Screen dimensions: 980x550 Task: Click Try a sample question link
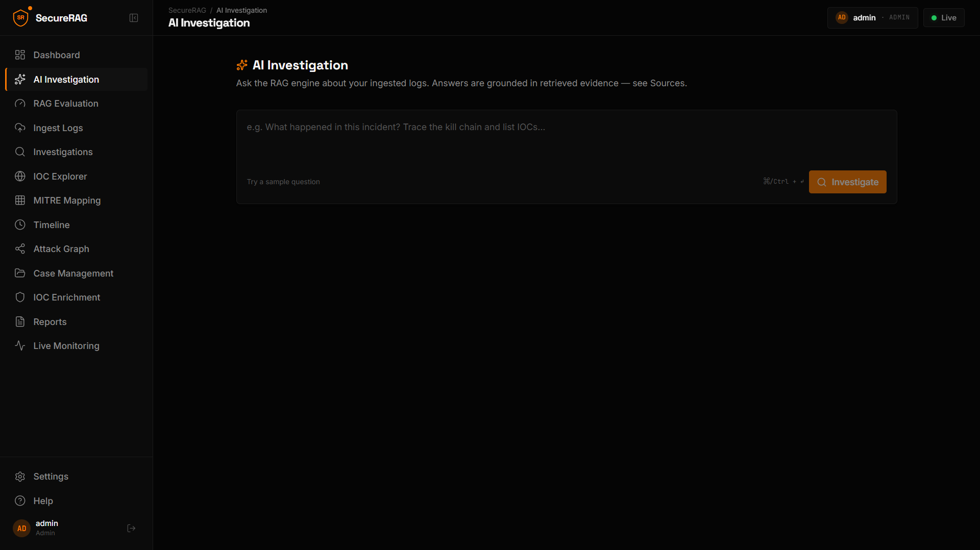(283, 182)
